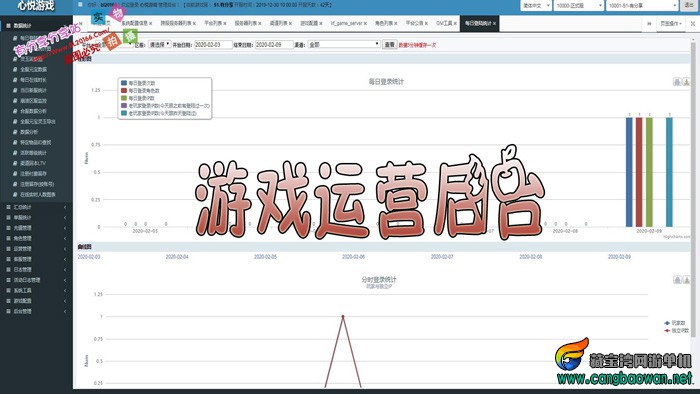Toggle 每日登录IP数 green series in legend
Viewport: 700px width, 394px height.
[x=138, y=98]
